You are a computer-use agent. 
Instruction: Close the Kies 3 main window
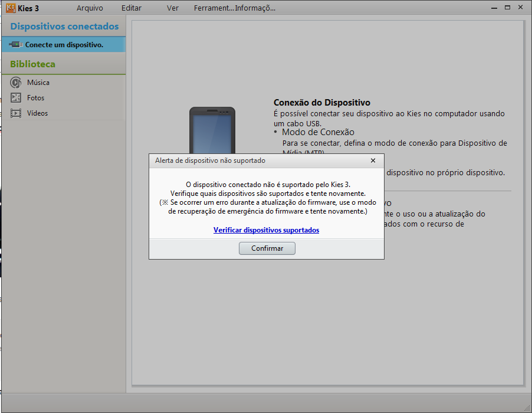pos(520,7)
